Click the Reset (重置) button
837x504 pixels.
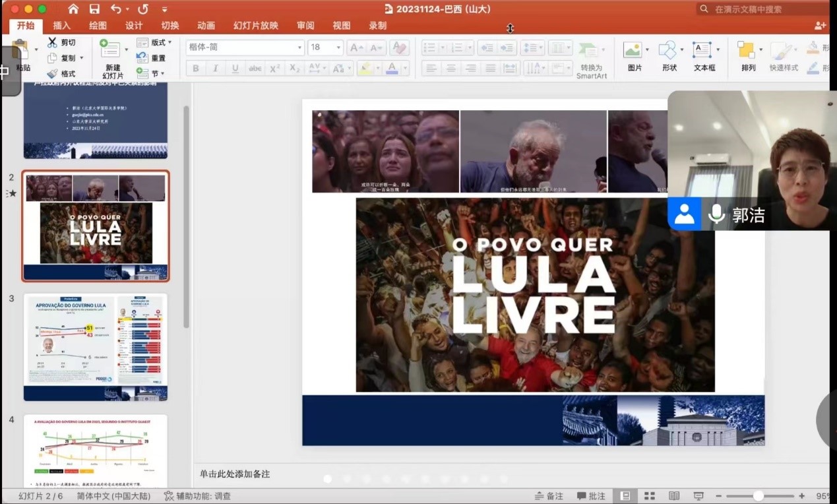[158, 58]
